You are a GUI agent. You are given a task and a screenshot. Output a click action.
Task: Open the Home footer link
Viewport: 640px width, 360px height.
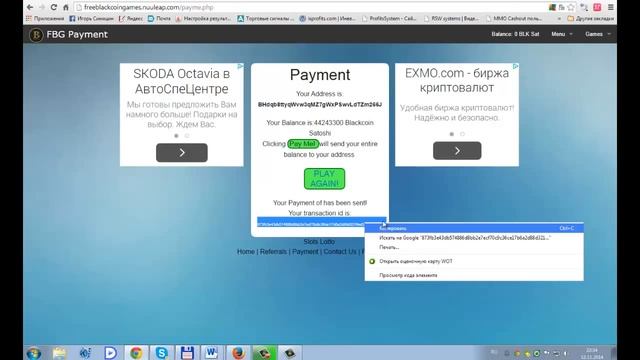click(x=246, y=251)
